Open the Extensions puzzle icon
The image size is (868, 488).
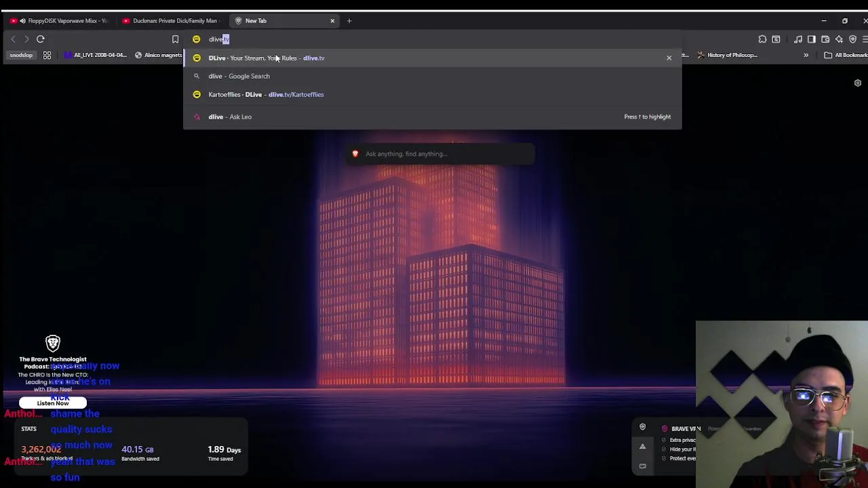[762, 39]
